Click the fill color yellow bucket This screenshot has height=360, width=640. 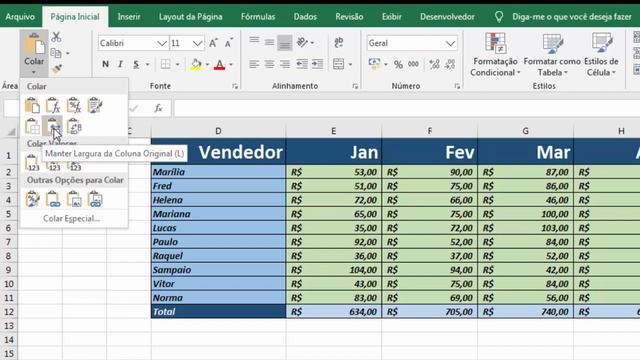[196, 64]
